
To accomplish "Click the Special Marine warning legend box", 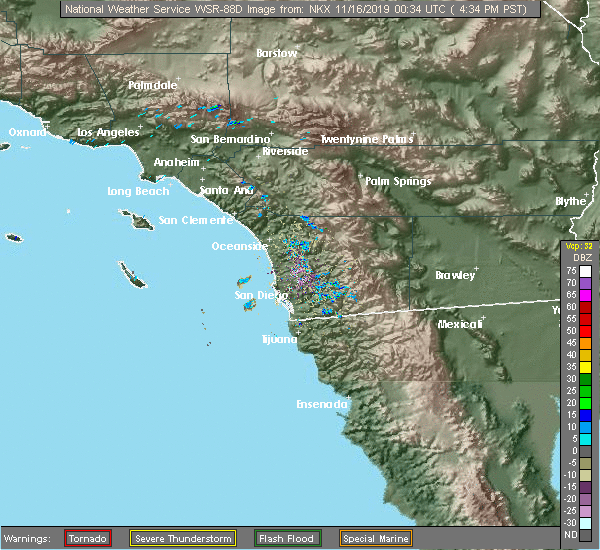I will (376, 538).
